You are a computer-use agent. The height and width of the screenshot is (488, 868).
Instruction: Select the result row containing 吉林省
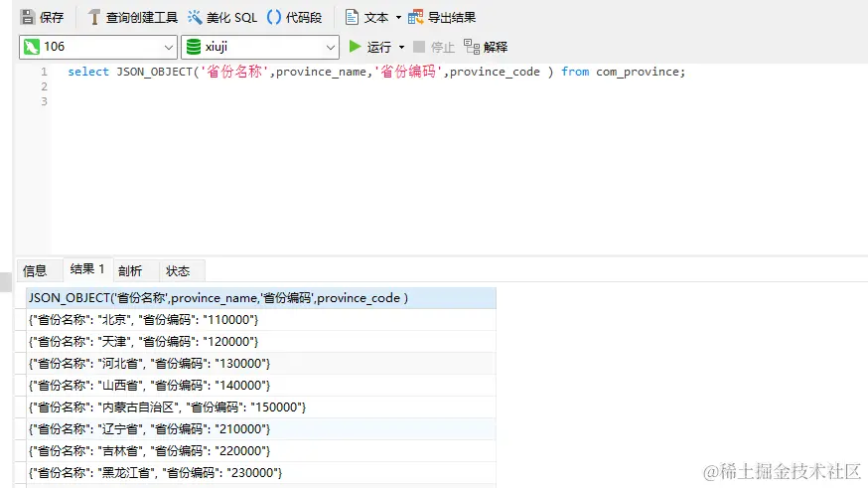(x=261, y=451)
